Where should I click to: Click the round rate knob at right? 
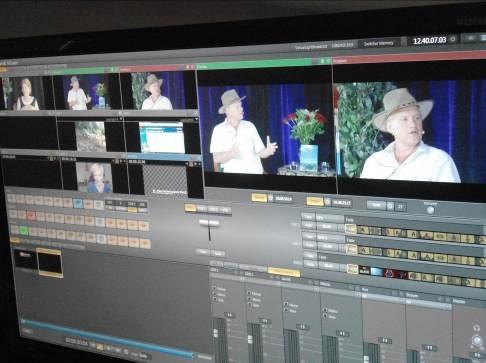[x=430, y=210]
